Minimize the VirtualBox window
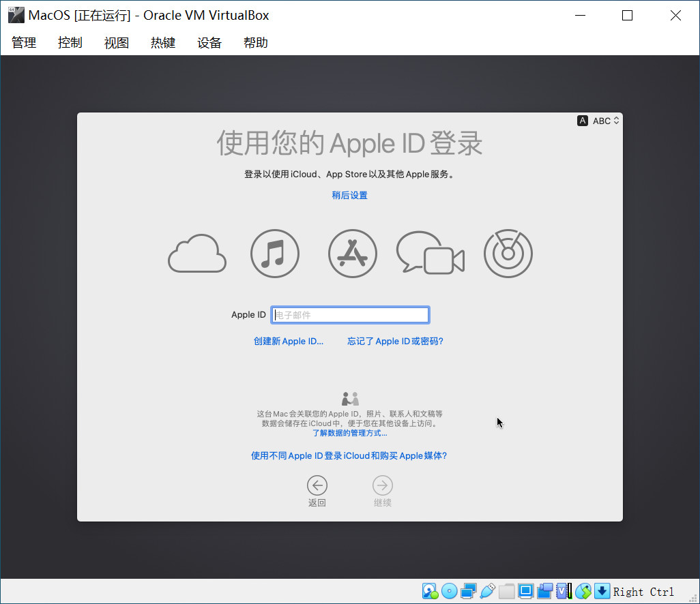Image resolution: width=700 pixels, height=604 pixels. tap(580, 15)
